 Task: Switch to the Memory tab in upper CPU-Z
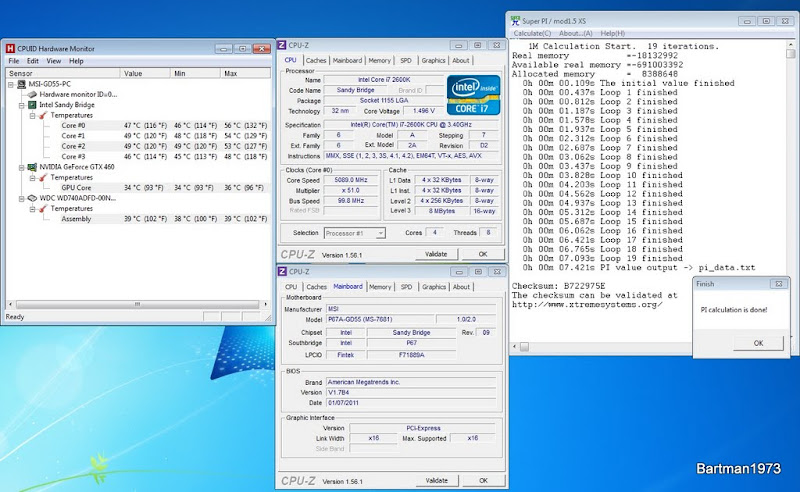coord(380,60)
